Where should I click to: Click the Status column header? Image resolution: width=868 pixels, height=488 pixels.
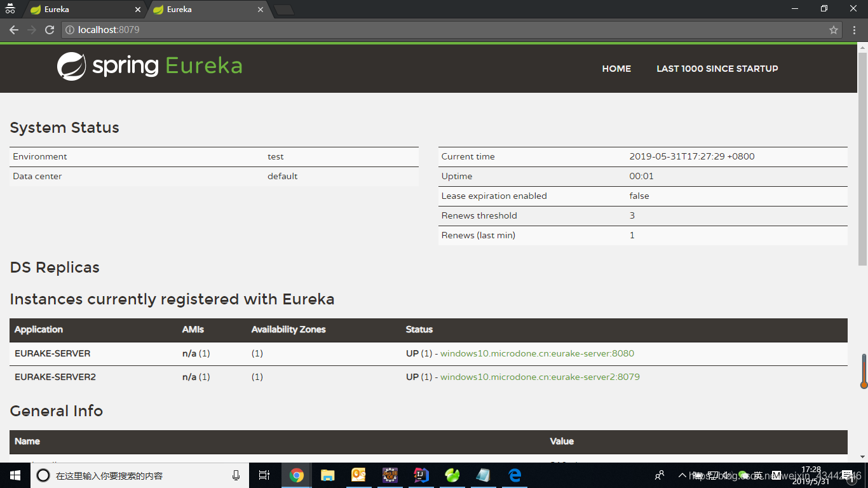419,330
